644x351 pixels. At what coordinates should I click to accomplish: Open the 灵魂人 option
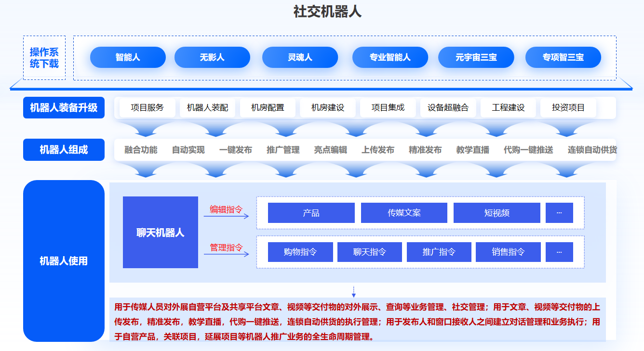[x=300, y=57]
